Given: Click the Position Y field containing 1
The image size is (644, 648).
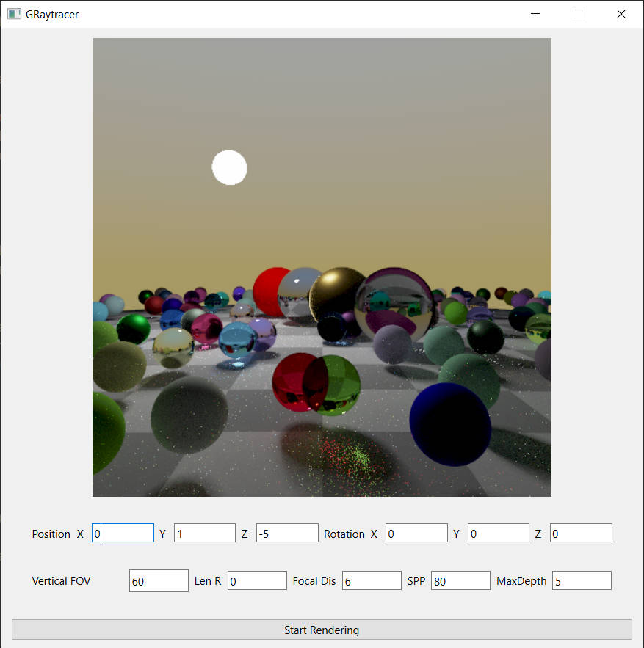Looking at the screenshot, I should tap(204, 534).
